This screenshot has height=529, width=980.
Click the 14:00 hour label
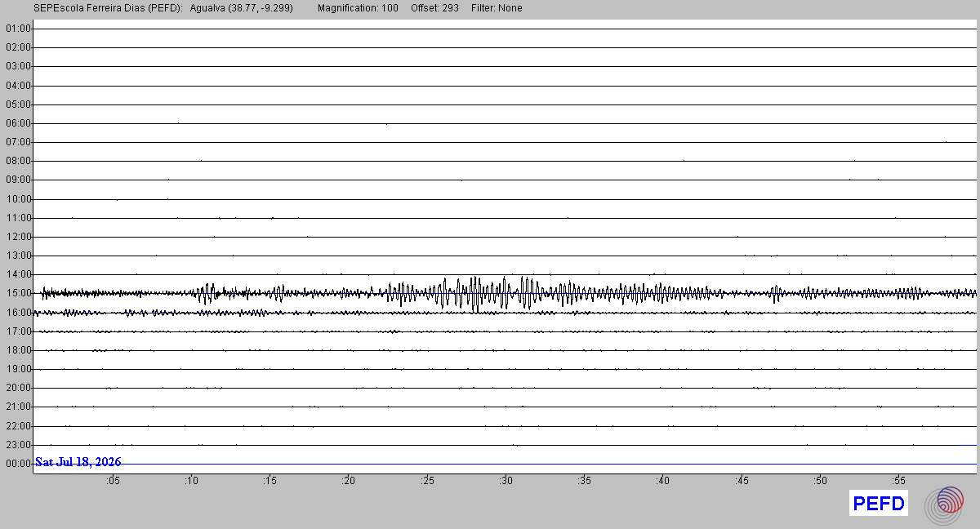click(x=18, y=274)
